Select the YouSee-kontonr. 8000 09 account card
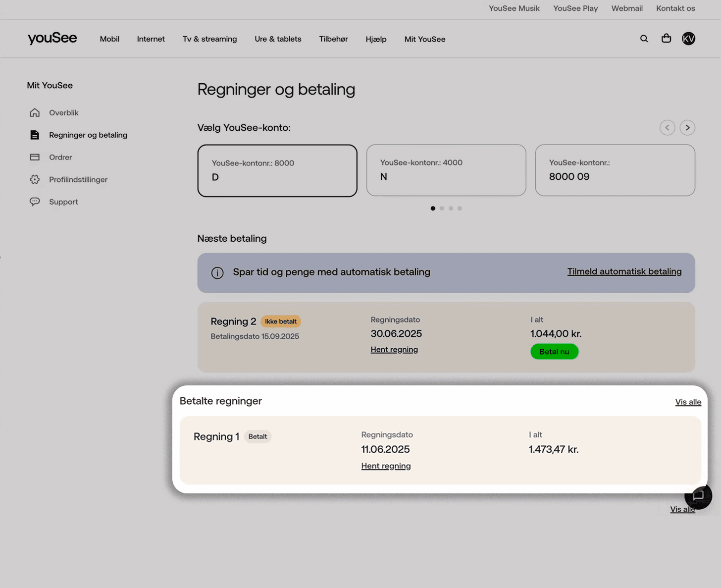 point(615,170)
